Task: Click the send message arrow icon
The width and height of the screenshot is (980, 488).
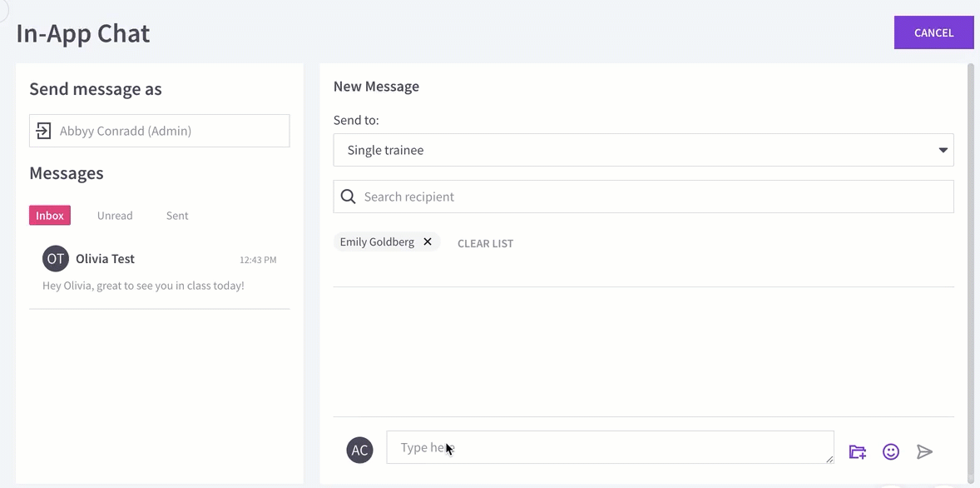Action: tap(924, 451)
